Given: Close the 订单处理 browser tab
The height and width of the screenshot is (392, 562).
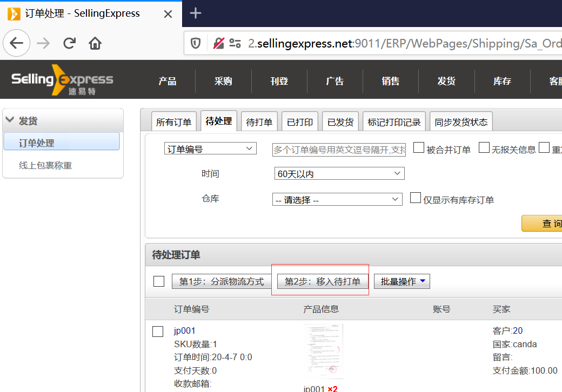Looking at the screenshot, I should point(168,14).
